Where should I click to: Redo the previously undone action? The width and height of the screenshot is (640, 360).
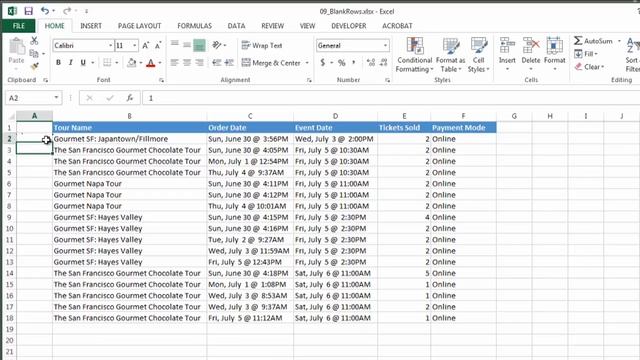click(x=67, y=11)
